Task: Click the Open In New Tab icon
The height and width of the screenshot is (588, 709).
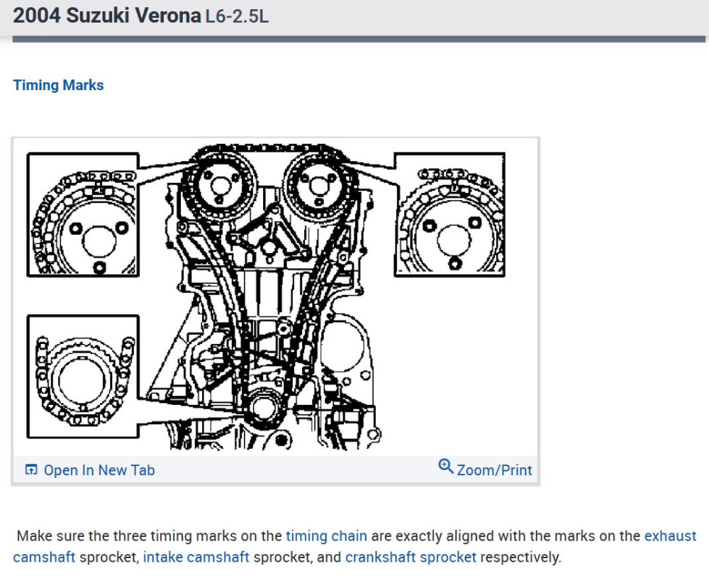Action: click(x=31, y=470)
